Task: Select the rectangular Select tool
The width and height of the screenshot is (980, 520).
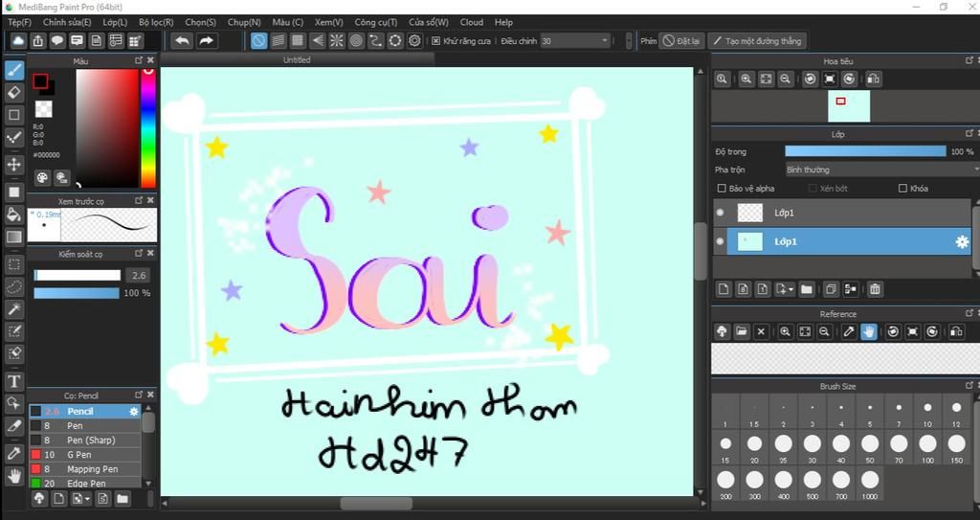Action: point(14,264)
